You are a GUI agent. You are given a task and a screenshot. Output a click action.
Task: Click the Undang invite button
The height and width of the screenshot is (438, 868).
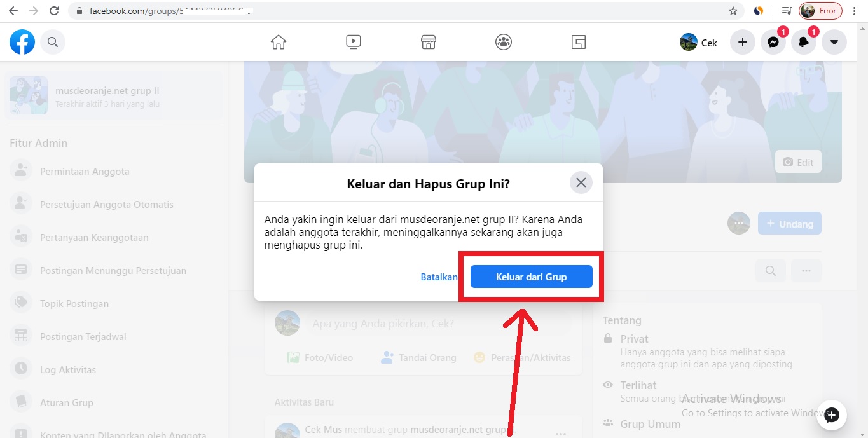click(790, 224)
